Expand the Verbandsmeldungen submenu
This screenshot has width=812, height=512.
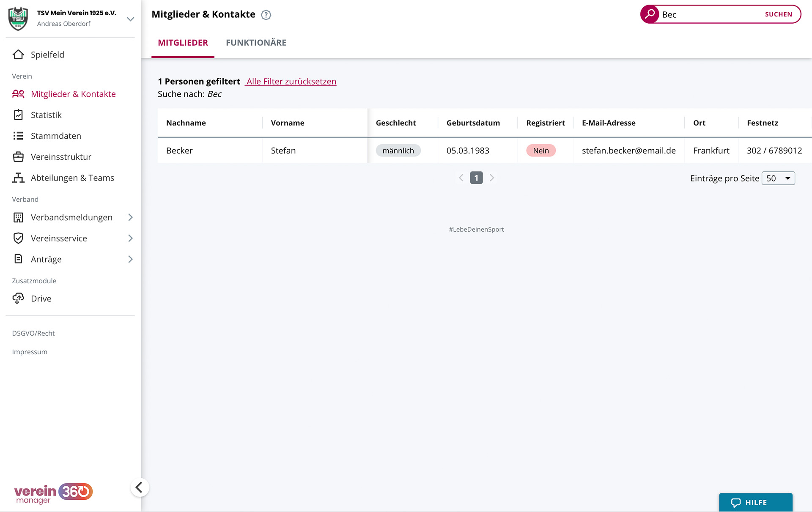click(x=130, y=217)
